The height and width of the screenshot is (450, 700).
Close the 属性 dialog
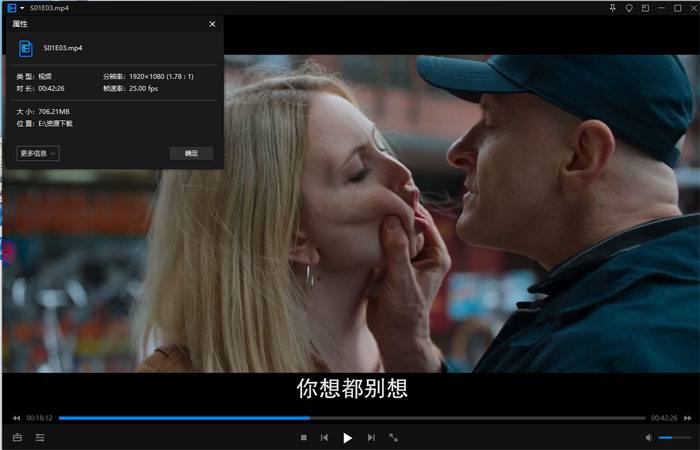click(212, 24)
